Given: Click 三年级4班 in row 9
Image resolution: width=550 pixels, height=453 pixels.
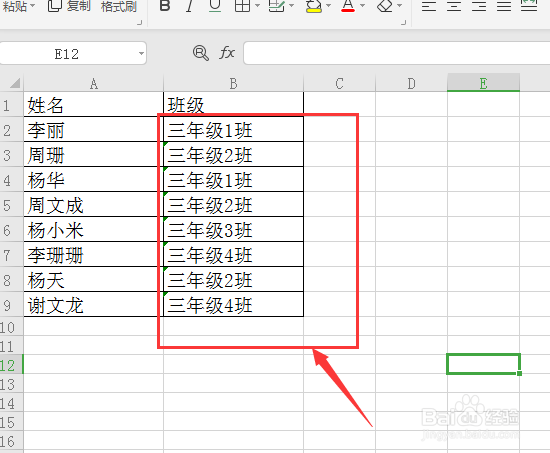Looking at the screenshot, I should coord(234,305).
